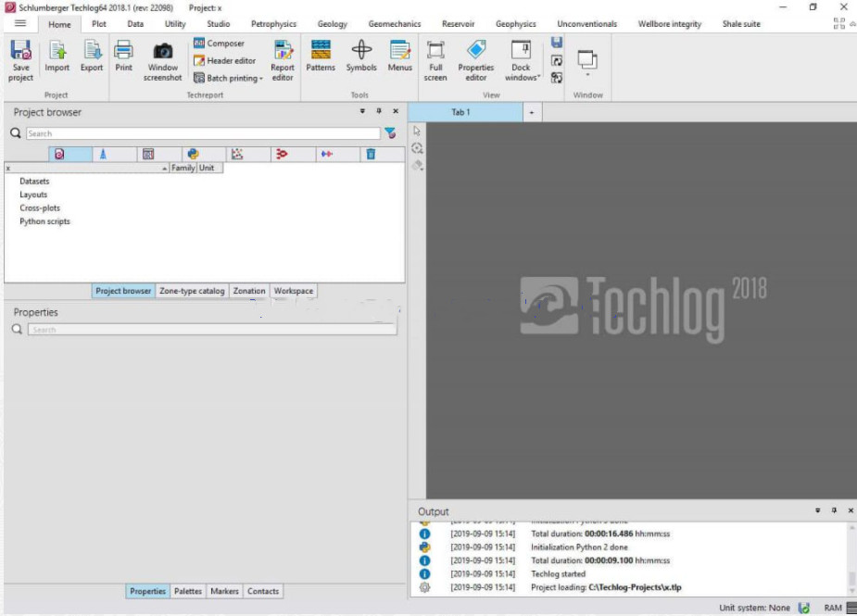Switch to the Palettes tab

pos(188,591)
